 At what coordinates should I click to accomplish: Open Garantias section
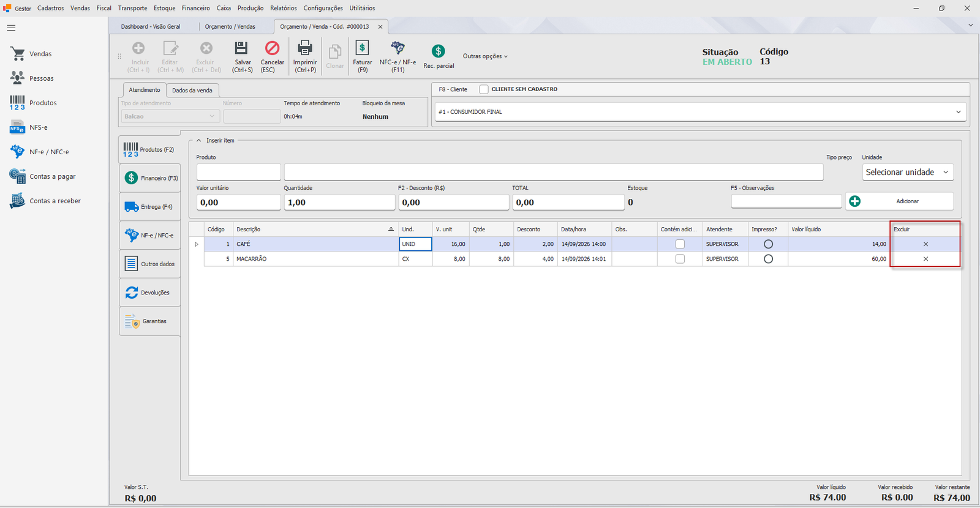pos(150,321)
